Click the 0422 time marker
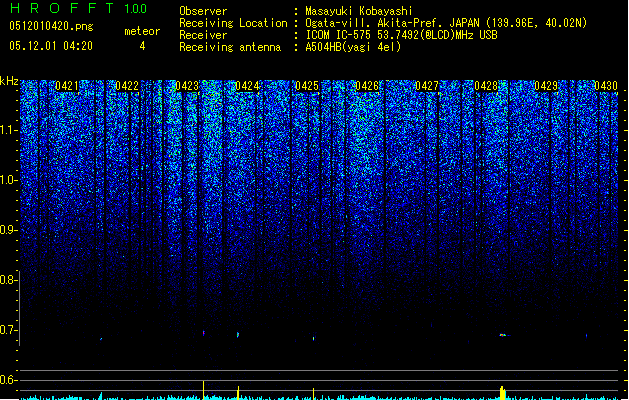 pyautogui.click(x=127, y=86)
